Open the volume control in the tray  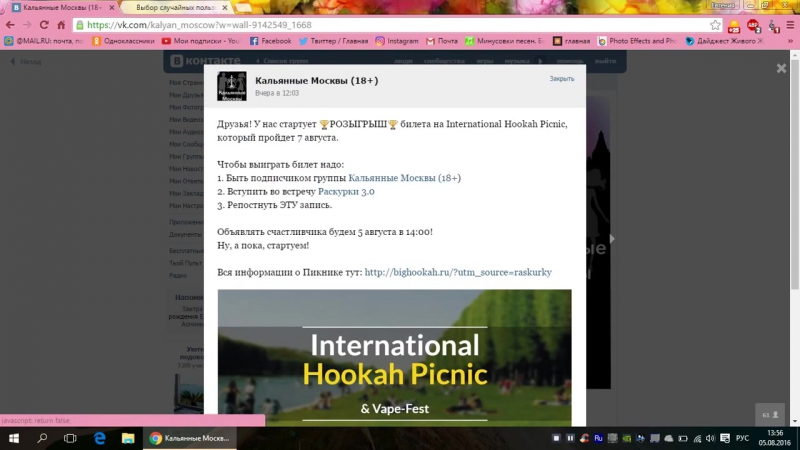pos(710,439)
